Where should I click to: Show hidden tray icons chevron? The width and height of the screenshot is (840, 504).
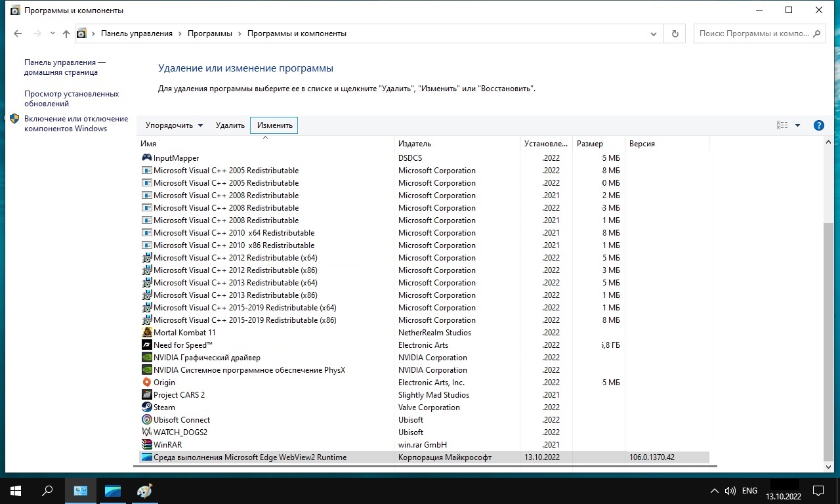(x=715, y=491)
